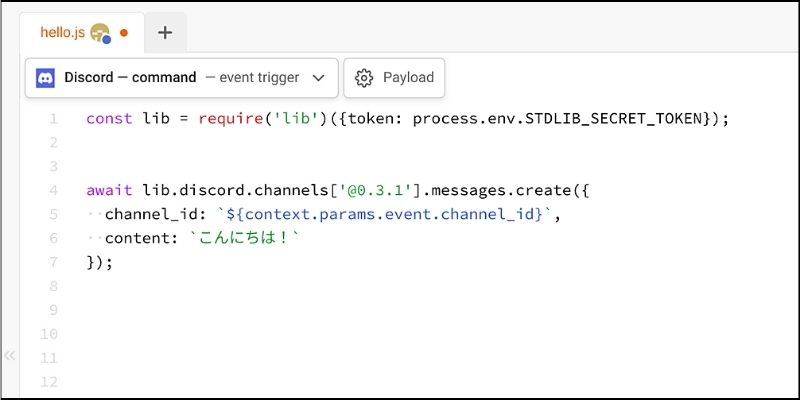This screenshot has height=400, width=800.
Task: Click the Discord logo icon
Action: (45, 78)
